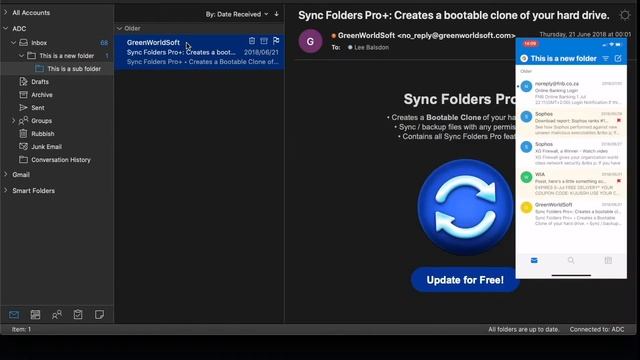This screenshot has width=640, height=360.
Task: Archive the GreenWorldSoft message via the archive icon
Action: click(x=264, y=41)
